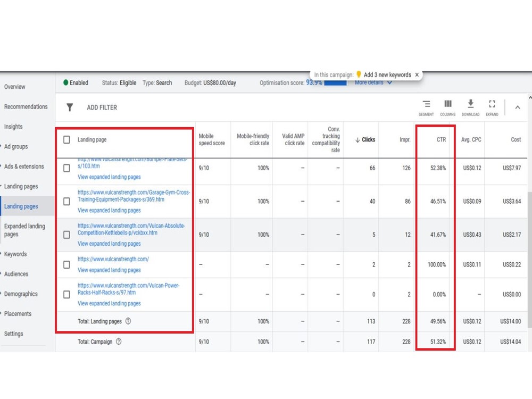The image size is (532, 399).
Task: Sort by Mobile-friendly click rate header
Action: 253,139
